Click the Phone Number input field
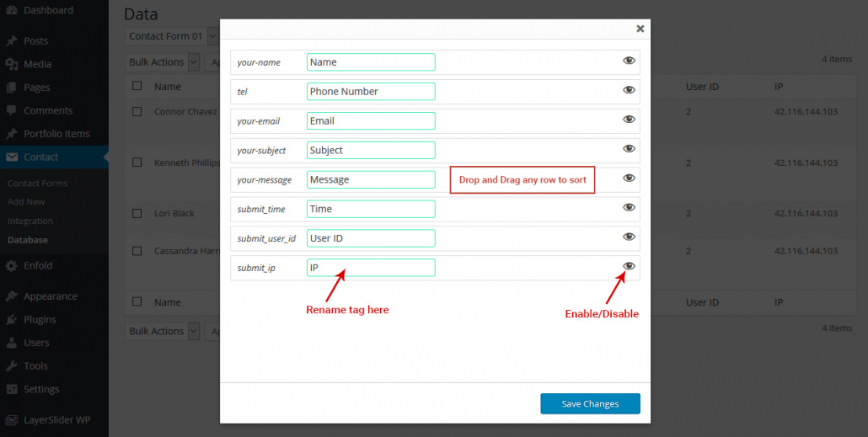This screenshot has width=868, height=437. click(371, 91)
